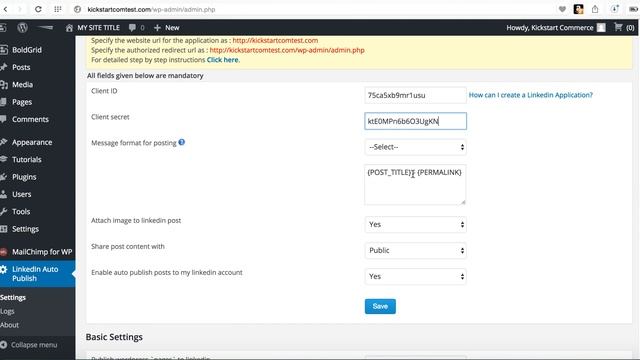This screenshot has height=360, width=640.
Task: Click the browser address bar URL
Action: (151, 9)
